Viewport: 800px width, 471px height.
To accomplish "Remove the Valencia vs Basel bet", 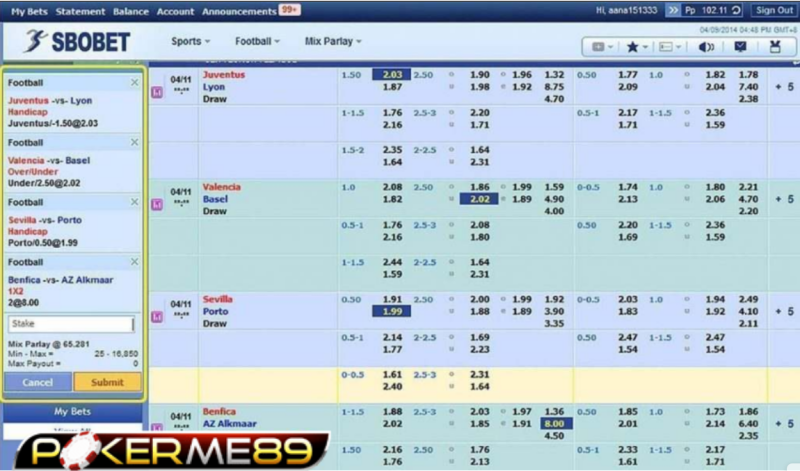I will point(134,142).
